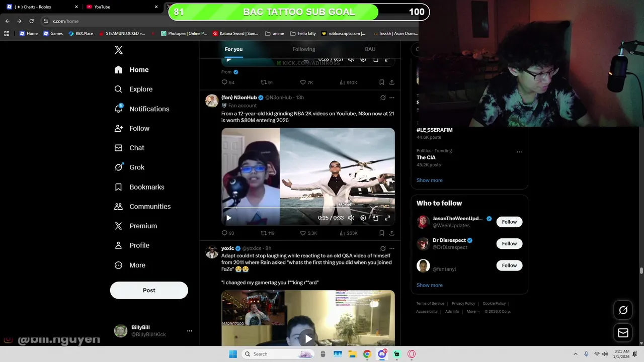Screen dimensions: 644x362
Task: Show more under Who to follow
Action: point(430,285)
